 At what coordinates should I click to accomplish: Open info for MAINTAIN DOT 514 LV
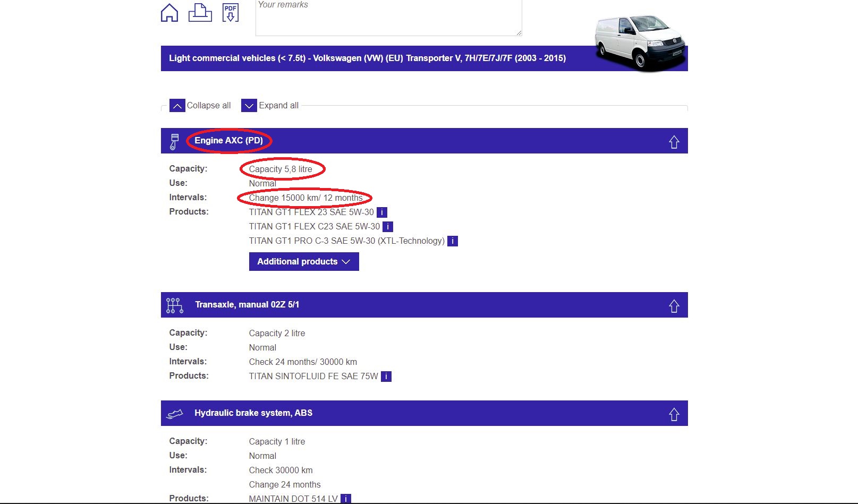pyautogui.click(x=346, y=499)
